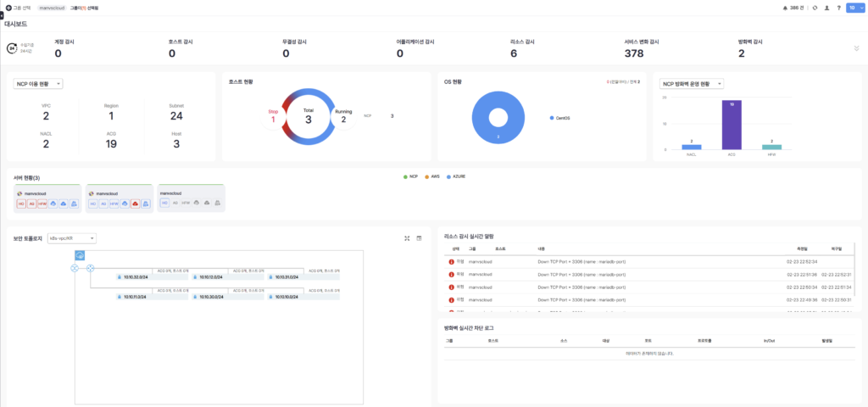
Task: Toggle the NCP legend filter
Action: tap(411, 176)
